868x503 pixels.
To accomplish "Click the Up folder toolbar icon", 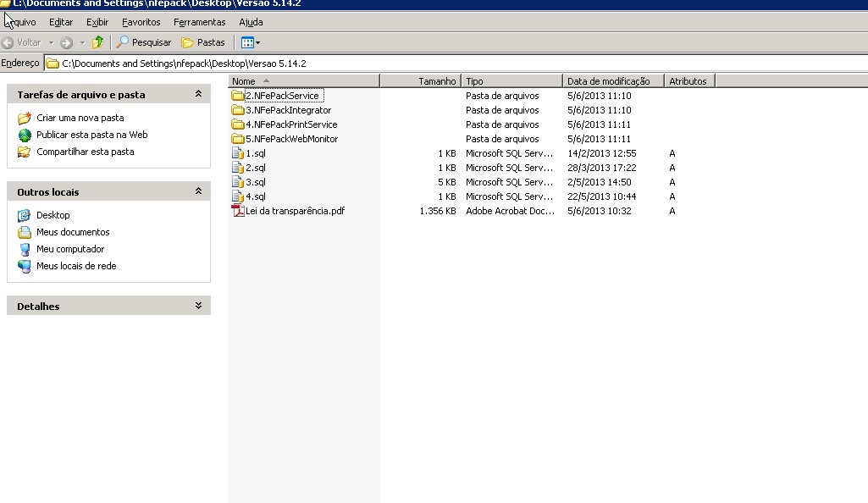I will click(97, 42).
